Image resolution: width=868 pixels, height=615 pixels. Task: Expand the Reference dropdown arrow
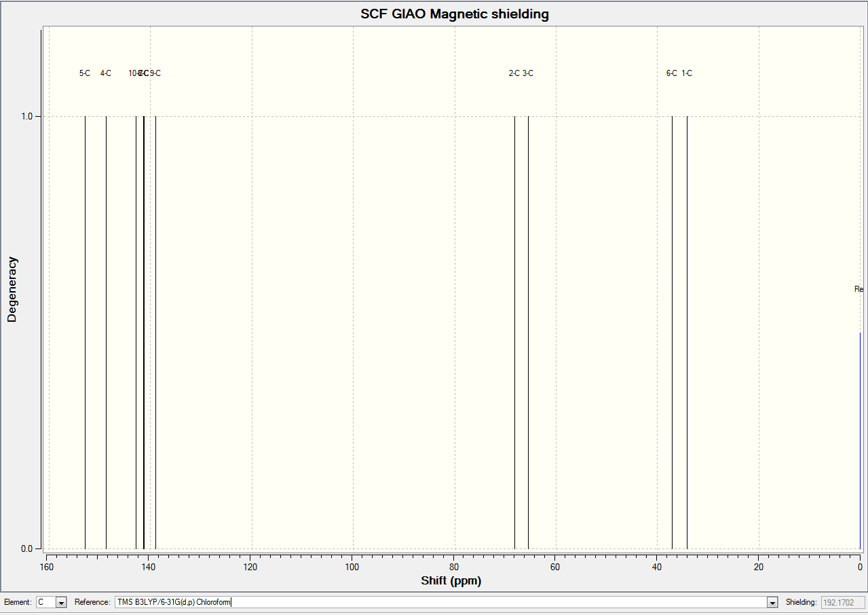click(772, 602)
